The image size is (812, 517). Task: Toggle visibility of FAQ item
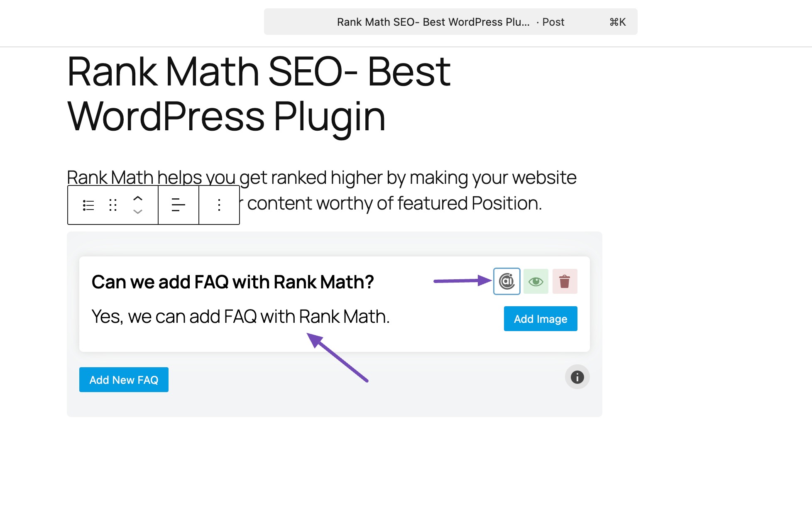(x=536, y=281)
